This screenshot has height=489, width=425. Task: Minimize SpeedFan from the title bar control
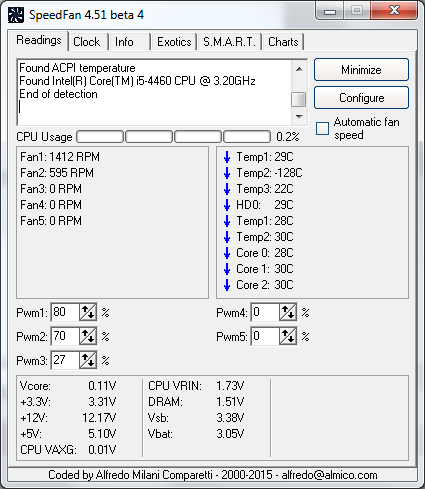[x=330, y=12]
